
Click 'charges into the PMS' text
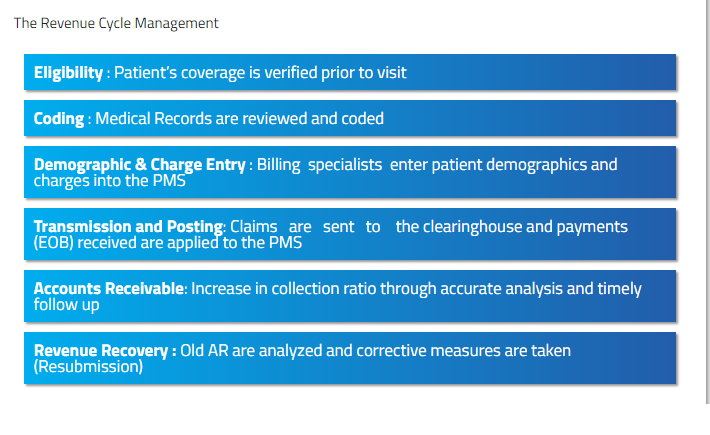click(110, 181)
